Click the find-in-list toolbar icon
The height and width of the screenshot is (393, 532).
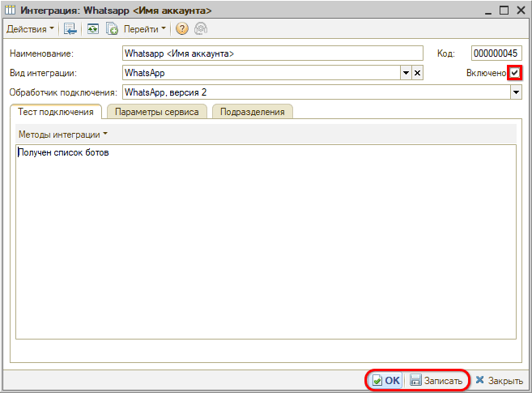pyautogui.click(x=70, y=29)
